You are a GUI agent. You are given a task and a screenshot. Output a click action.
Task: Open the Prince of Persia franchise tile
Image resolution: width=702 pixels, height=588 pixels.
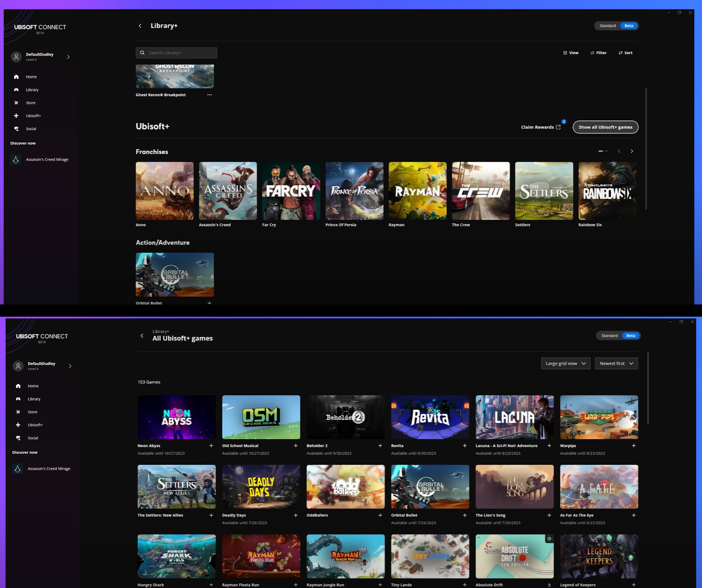click(x=354, y=191)
